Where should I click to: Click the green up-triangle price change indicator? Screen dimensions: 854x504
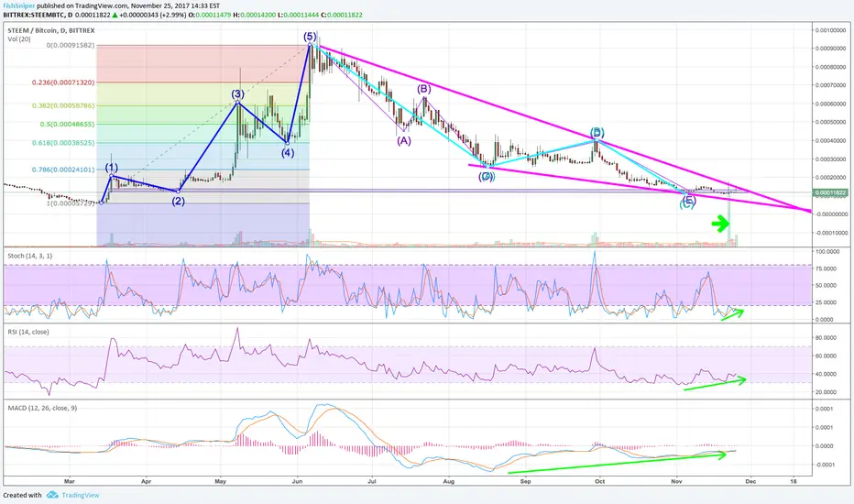115,15
